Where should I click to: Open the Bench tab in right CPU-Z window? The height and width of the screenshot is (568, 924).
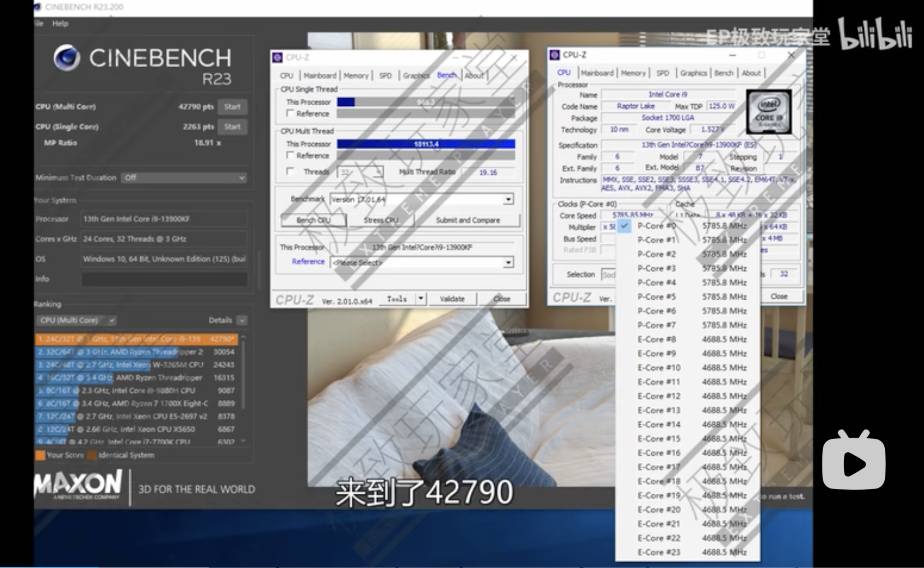[x=724, y=73]
